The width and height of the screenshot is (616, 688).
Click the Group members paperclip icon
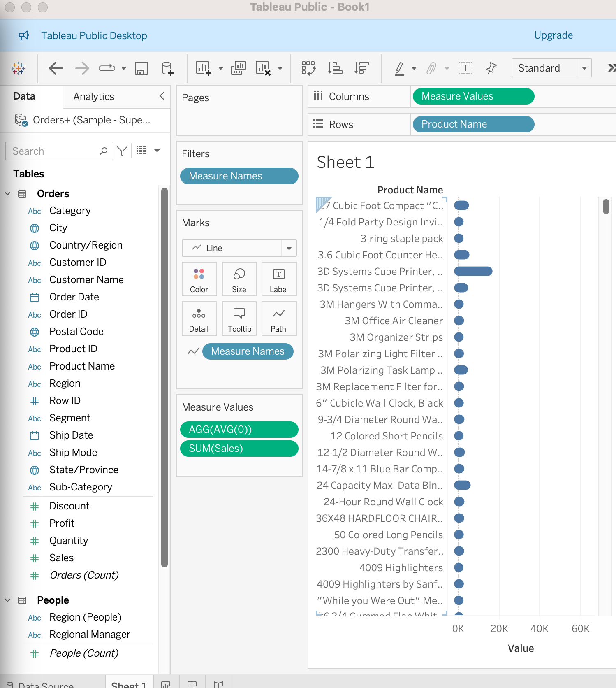[431, 68]
